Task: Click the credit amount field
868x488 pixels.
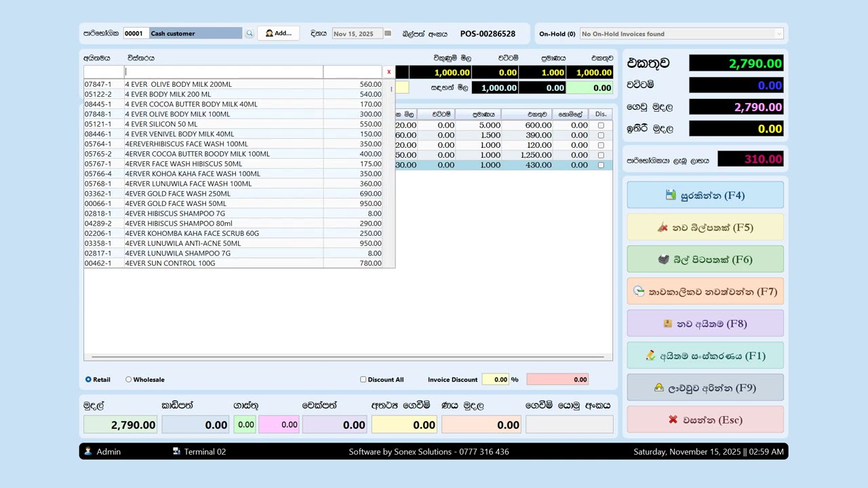Action: [x=481, y=425]
